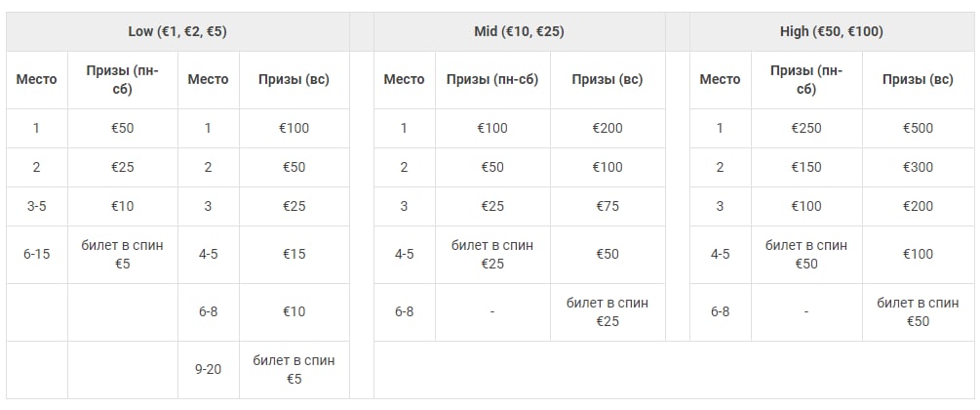Click Призы (вс) header in High table

coord(918,79)
